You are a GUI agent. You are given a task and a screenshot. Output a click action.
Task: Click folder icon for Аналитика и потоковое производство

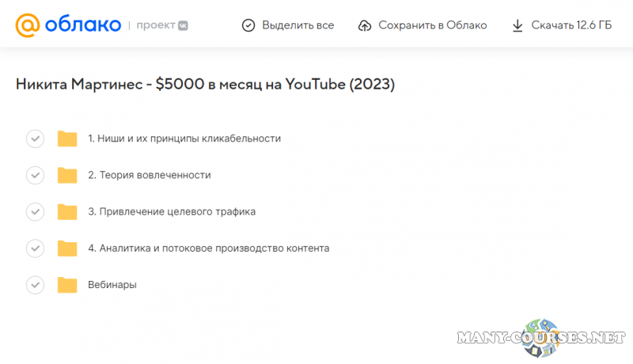[x=67, y=248]
